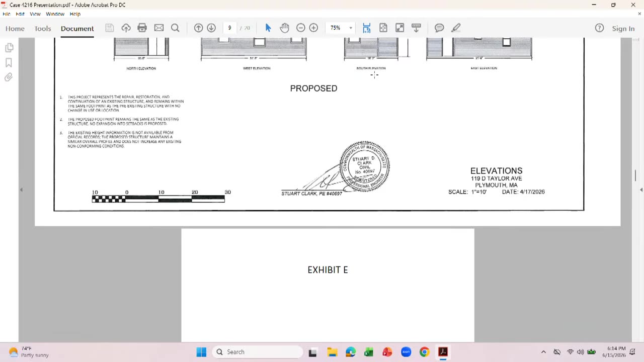Expand the right tools pane arrow
The image size is (644, 362).
pyautogui.click(x=641, y=190)
